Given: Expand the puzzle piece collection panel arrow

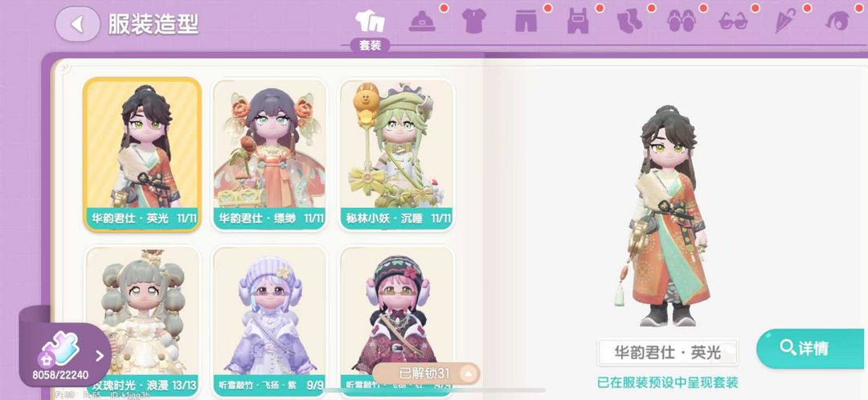Looking at the screenshot, I should pyautogui.click(x=100, y=356).
